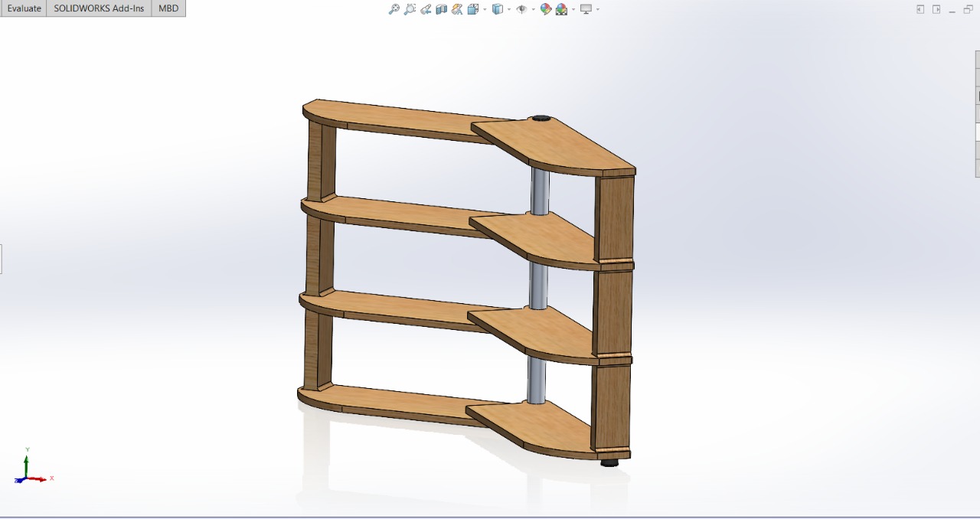
Task: Click the Display Style icon
Action: (x=497, y=9)
